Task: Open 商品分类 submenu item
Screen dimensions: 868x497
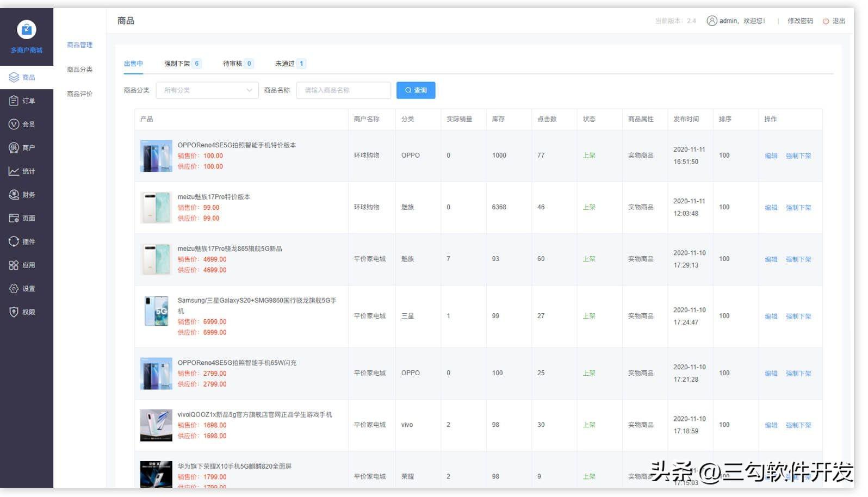Action: point(80,70)
